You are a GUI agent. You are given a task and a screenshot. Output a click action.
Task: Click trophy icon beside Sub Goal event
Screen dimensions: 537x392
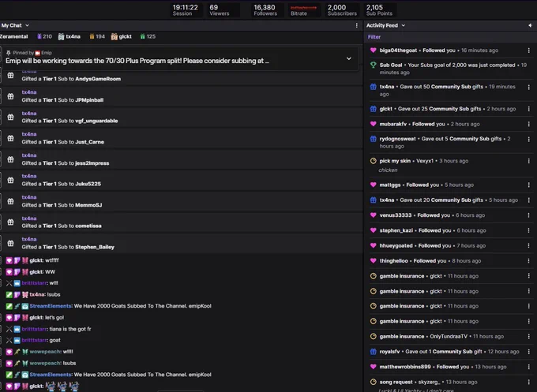coord(374,65)
